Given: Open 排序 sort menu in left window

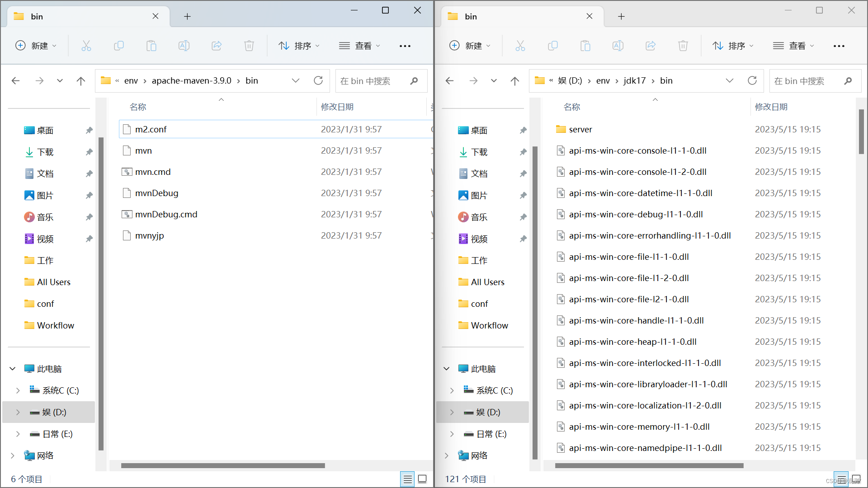Looking at the screenshot, I should point(299,46).
